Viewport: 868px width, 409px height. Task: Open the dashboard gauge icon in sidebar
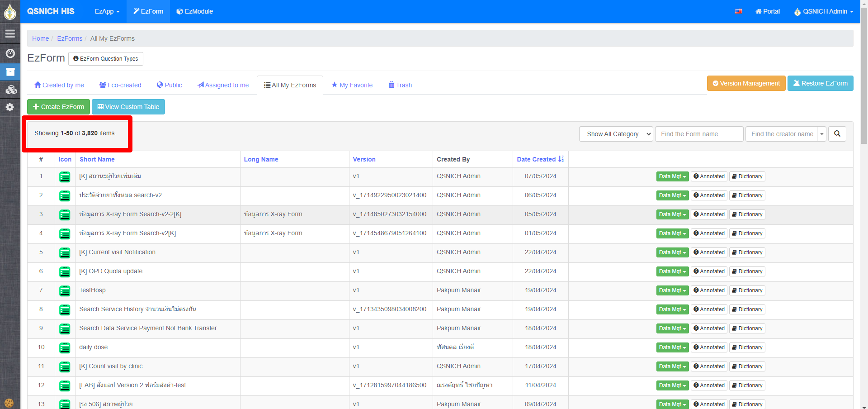pyautogui.click(x=10, y=53)
